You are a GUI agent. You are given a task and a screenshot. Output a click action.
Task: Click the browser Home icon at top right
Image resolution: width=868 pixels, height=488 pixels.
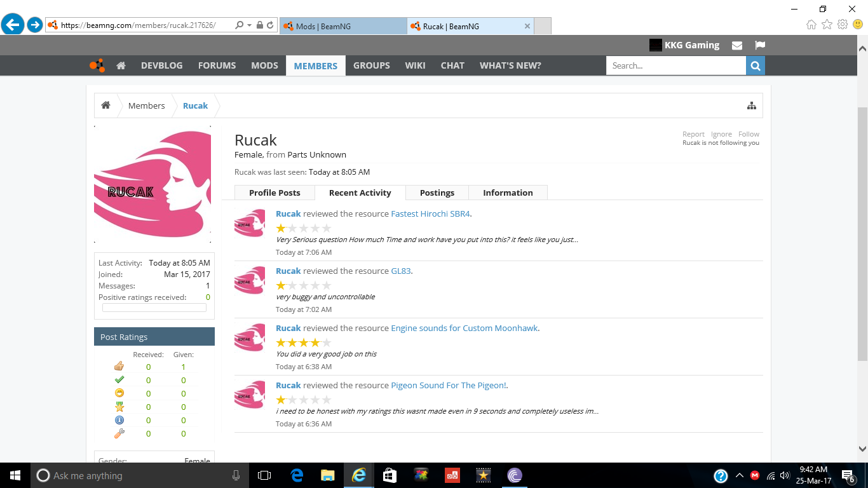tap(811, 25)
